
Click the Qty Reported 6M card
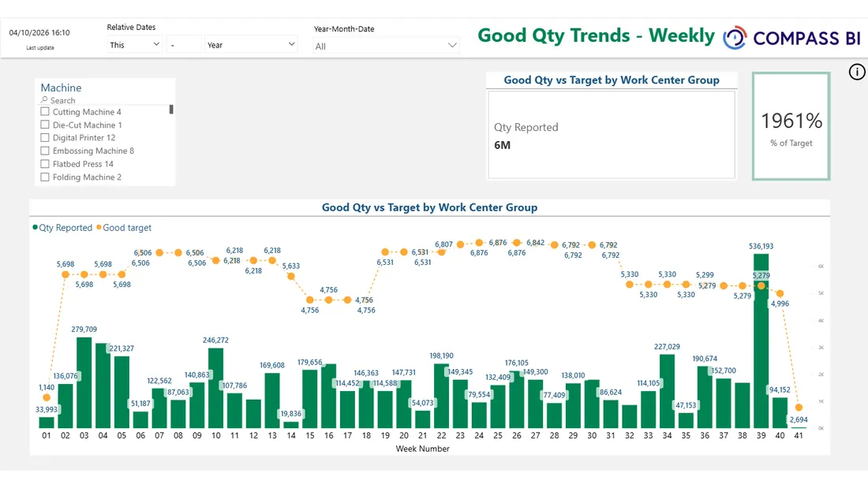tap(612, 136)
